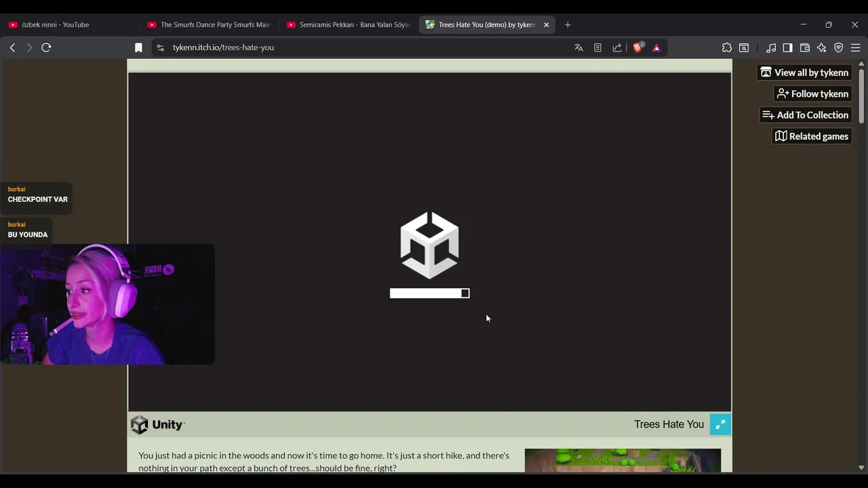
Task: Click the Trees Hate You title text
Action: point(669,424)
